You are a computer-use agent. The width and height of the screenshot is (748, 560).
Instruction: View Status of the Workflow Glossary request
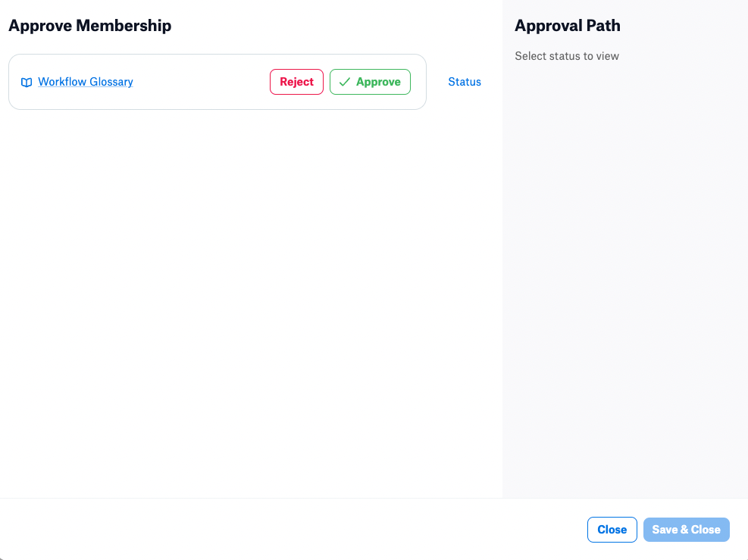[465, 82]
